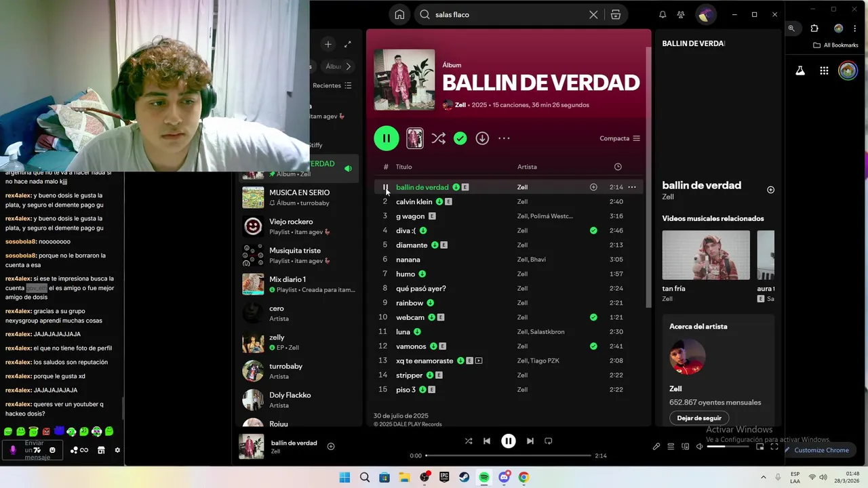Open the miniplayer icon
Viewport: 868px width, 488px height.
click(x=760, y=447)
